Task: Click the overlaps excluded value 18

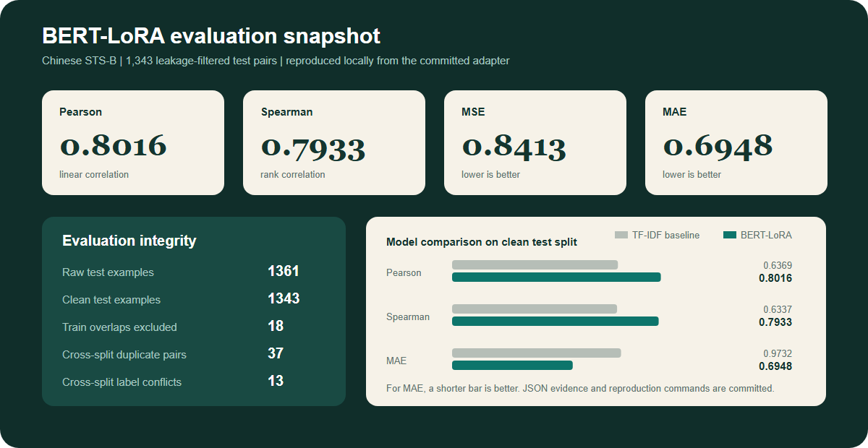Action: tap(276, 326)
